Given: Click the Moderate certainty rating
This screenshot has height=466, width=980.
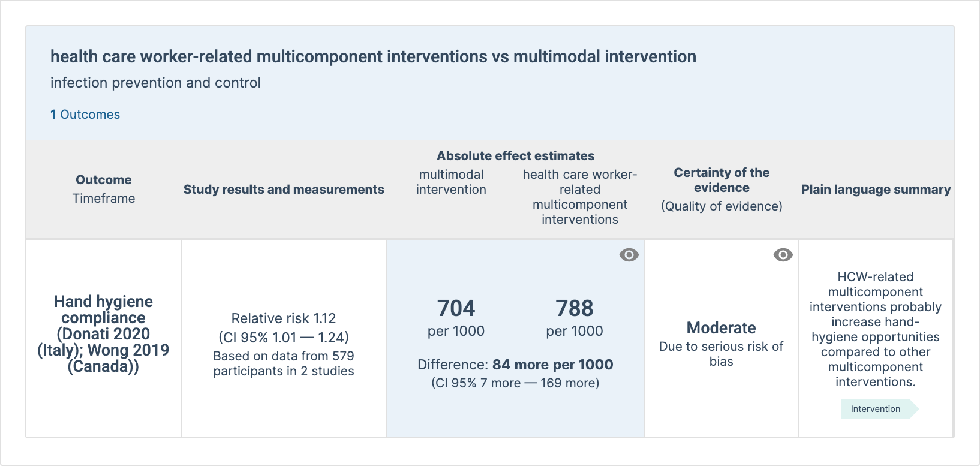Looking at the screenshot, I should pos(721,328).
